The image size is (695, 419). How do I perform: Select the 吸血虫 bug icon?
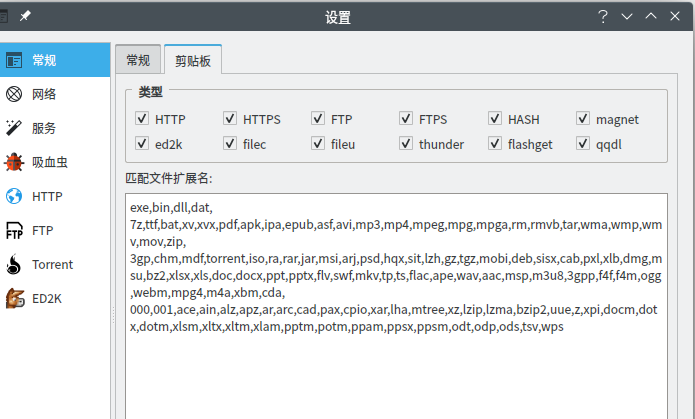pyautogui.click(x=14, y=162)
